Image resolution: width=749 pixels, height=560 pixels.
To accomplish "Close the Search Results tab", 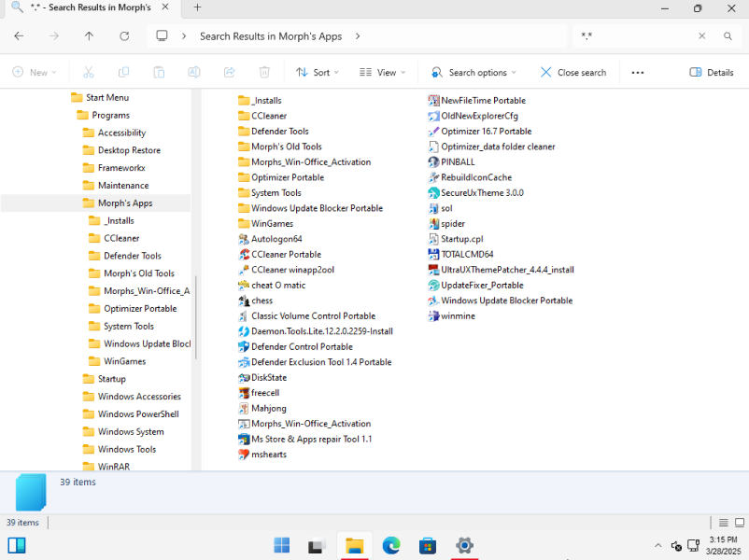I will [x=165, y=7].
